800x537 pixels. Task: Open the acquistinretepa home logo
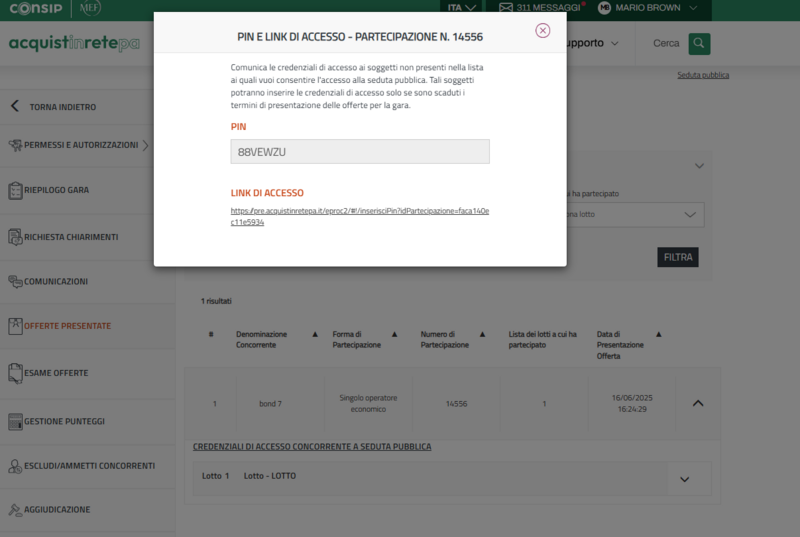tap(74, 43)
